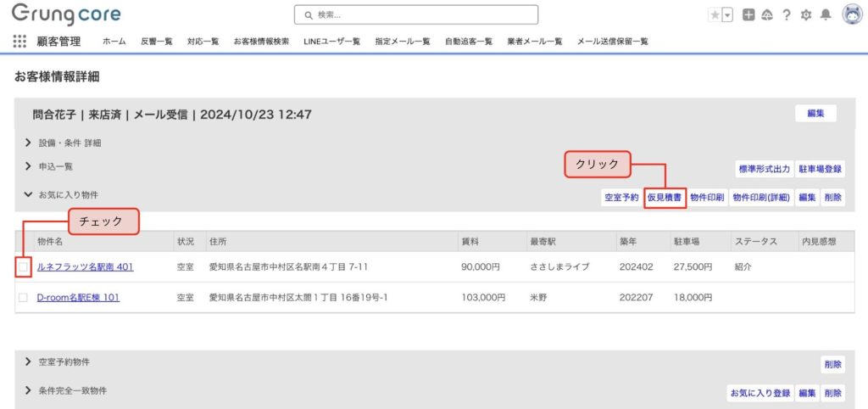The width and height of the screenshot is (868, 409).
Task: Open the user profile avatar
Action: [x=852, y=14]
